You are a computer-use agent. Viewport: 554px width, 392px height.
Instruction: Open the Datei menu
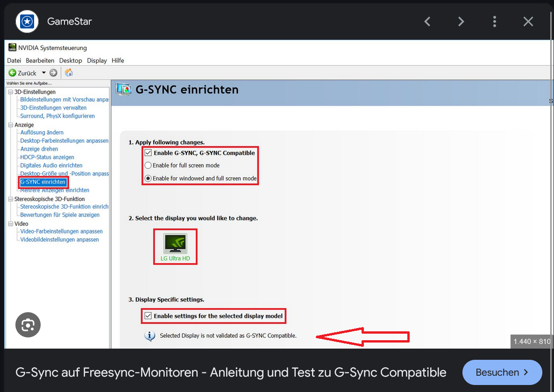click(14, 60)
